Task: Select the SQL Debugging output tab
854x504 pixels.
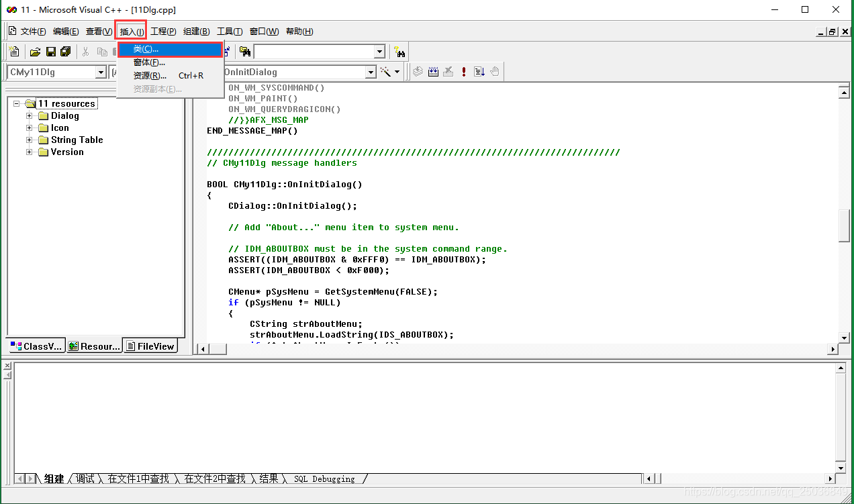Action: click(x=324, y=478)
